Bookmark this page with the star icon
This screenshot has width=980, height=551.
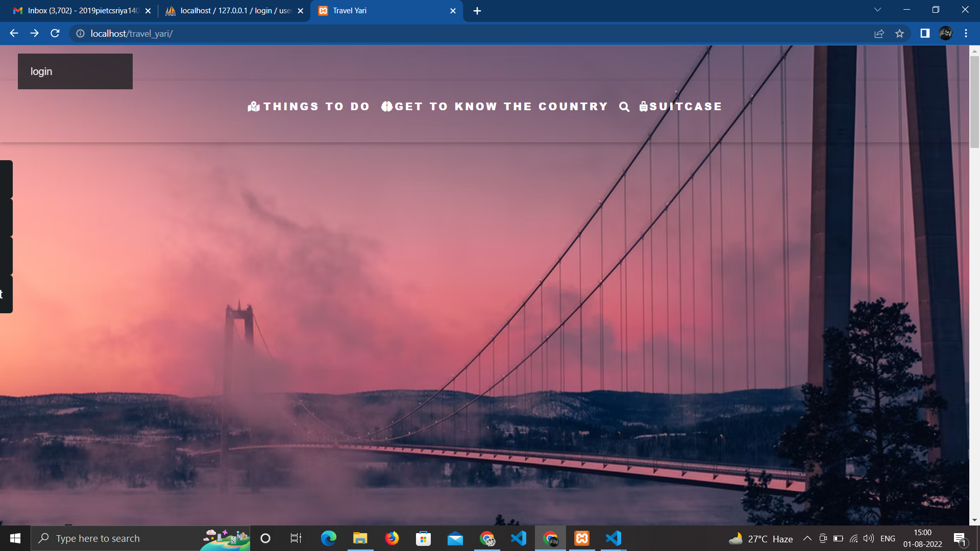tap(900, 34)
